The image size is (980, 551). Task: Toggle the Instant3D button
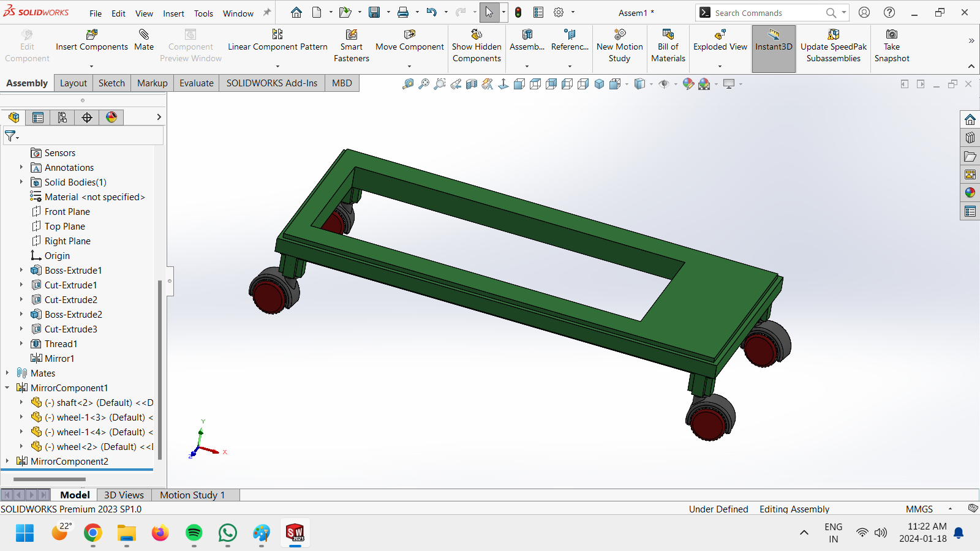[x=774, y=49]
